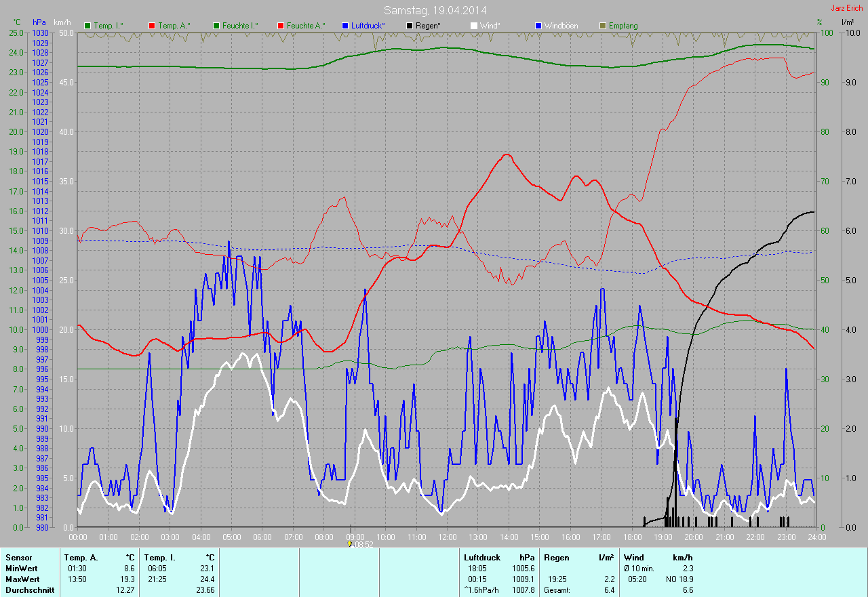Click the '%' humidity axis unit label

819,22
